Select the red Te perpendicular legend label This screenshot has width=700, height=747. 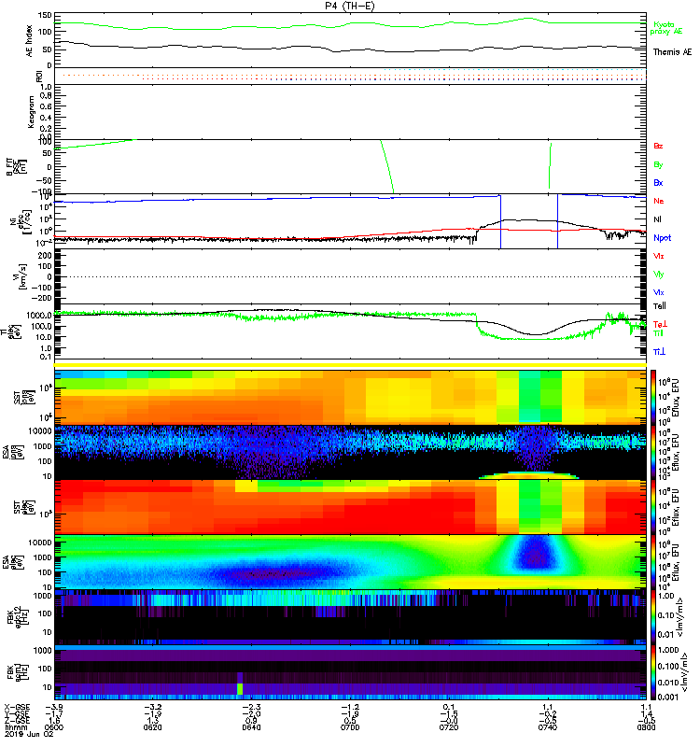[x=660, y=324]
